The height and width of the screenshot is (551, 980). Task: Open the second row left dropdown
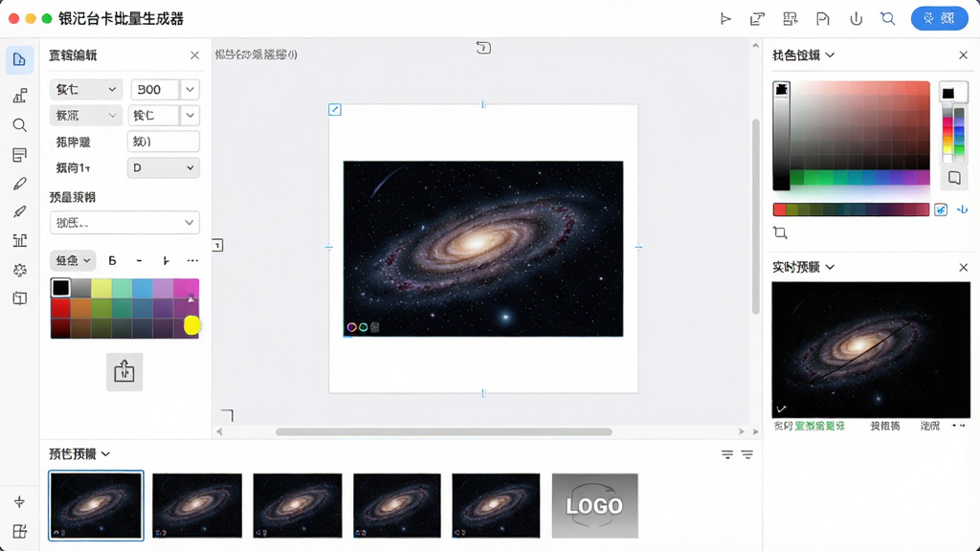click(x=85, y=116)
